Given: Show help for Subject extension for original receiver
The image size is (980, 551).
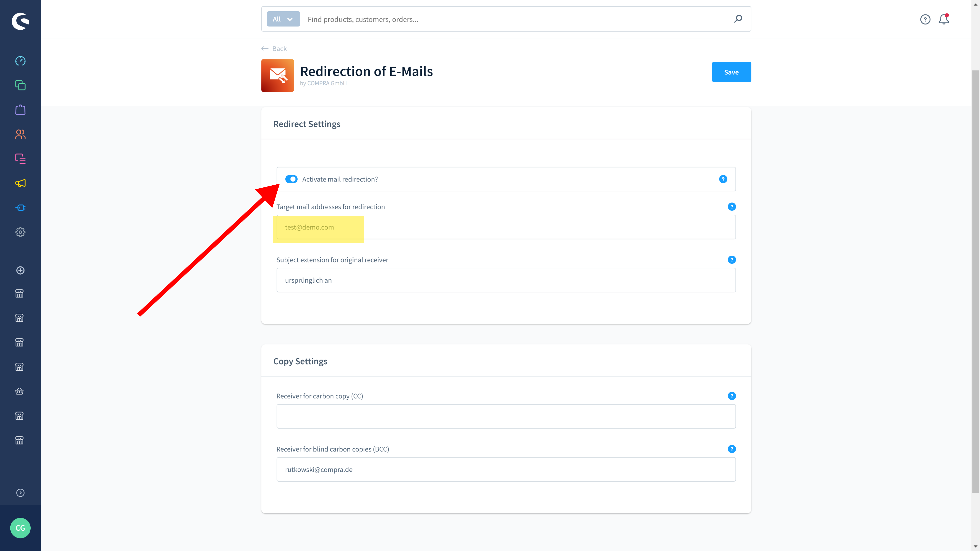Looking at the screenshot, I should click(732, 260).
